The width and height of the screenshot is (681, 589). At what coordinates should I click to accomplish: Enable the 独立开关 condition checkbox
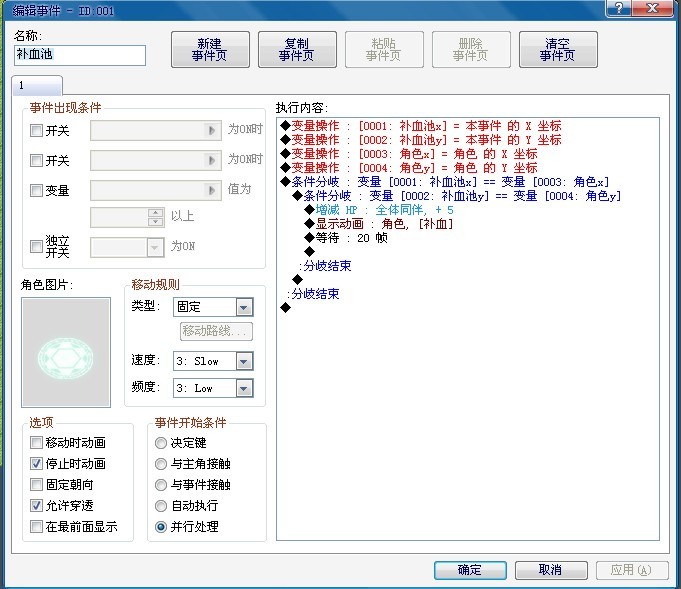pyautogui.click(x=36, y=246)
